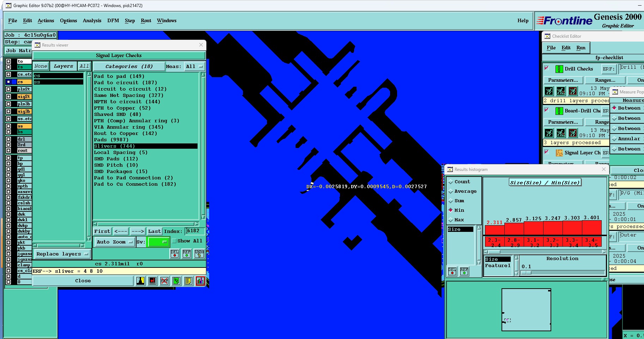
Task: Open the Checklist Editor Run menu
Action: pos(581,48)
